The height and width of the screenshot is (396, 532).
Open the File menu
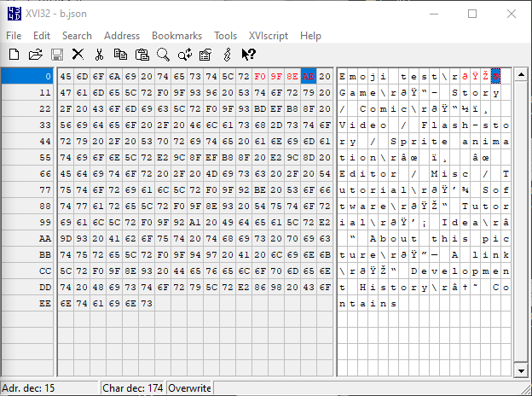coord(14,36)
